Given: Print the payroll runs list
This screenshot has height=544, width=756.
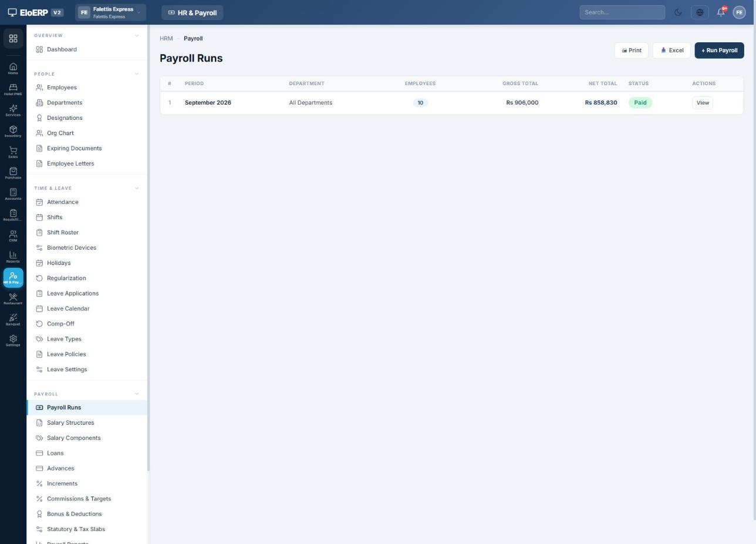Looking at the screenshot, I should pyautogui.click(x=632, y=51).
